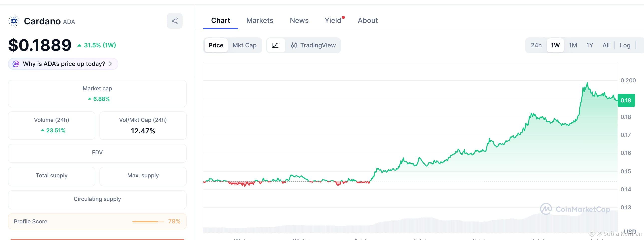Go to the News tab
Image resolution: width=644 pixels, height=240 pixels.
click(x=299, y=20)
